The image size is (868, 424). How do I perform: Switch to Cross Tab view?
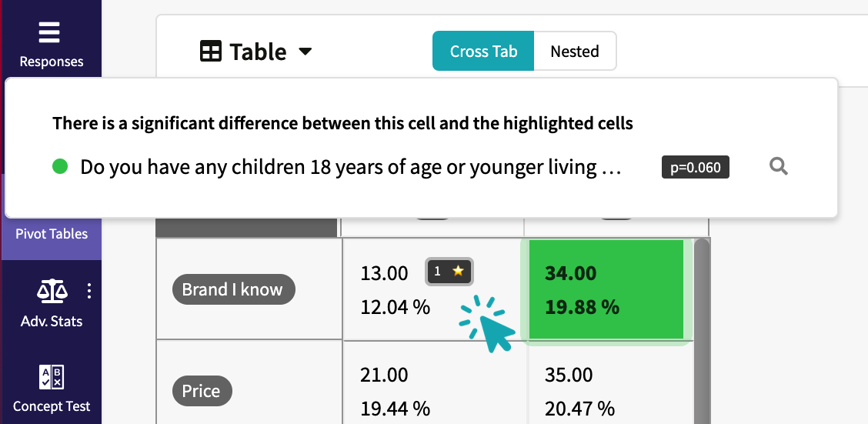click(x=483, y=51)
